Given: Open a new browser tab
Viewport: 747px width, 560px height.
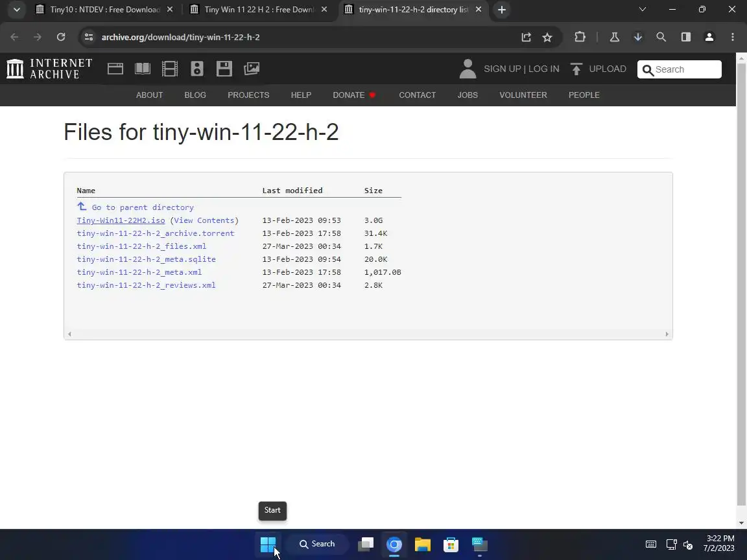Looking at the screenshot, I should (502, 10).
